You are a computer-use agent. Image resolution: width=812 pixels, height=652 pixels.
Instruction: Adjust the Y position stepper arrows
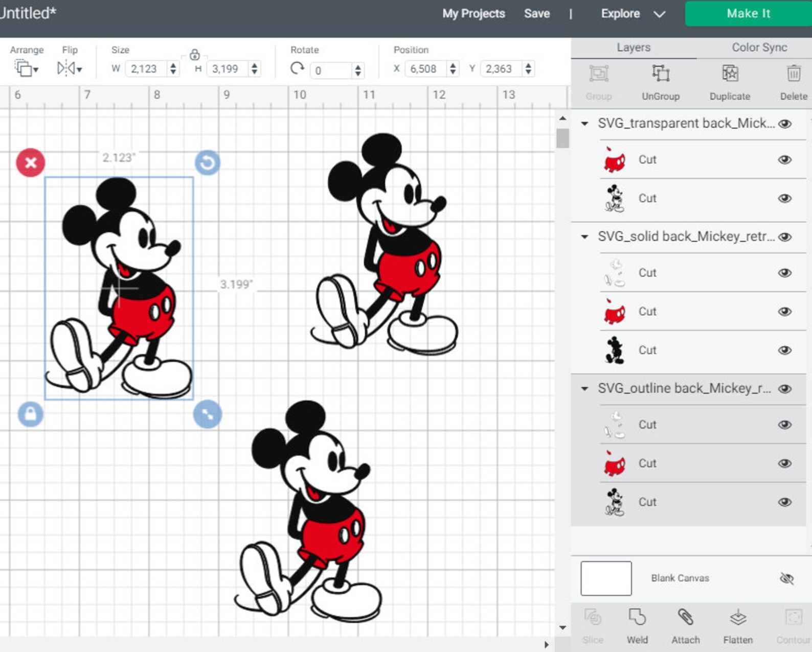point(528,69)
